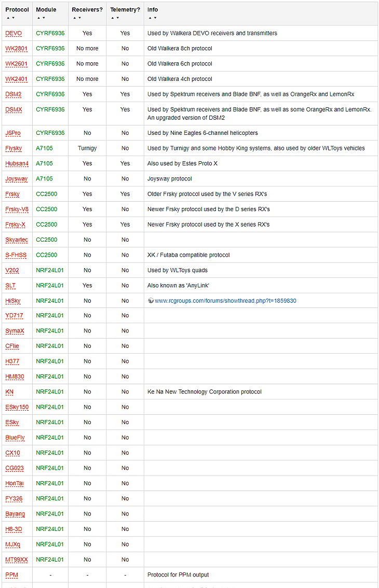Click the Info column header label
This screenshot has width=379, height=588.
153,10
